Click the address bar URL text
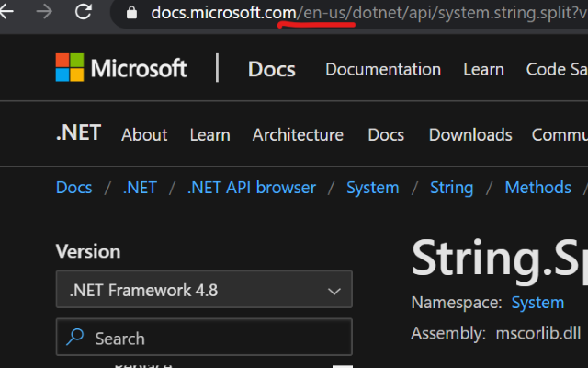588x368 pixels. (369, 13)
